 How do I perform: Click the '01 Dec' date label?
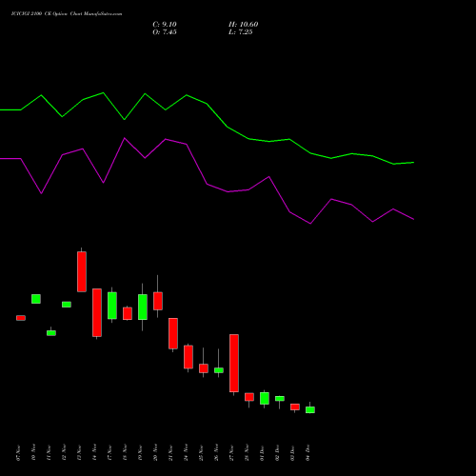[x=262, y=453]
